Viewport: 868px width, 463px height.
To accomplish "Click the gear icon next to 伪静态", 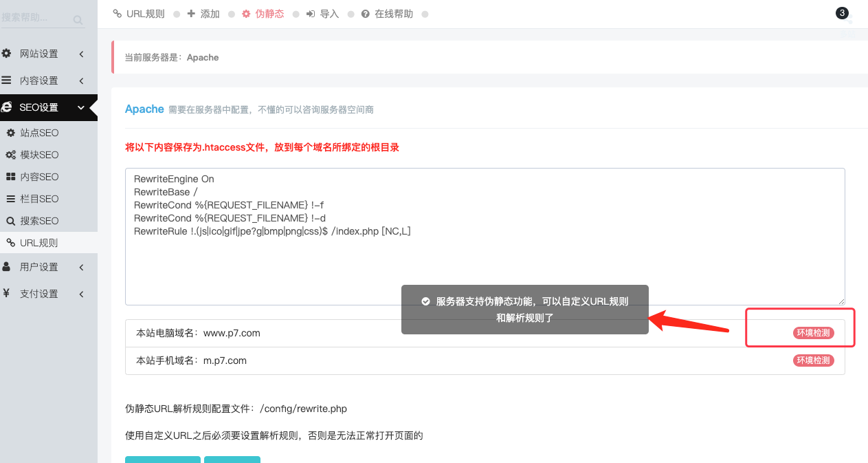I will (246, 14).
